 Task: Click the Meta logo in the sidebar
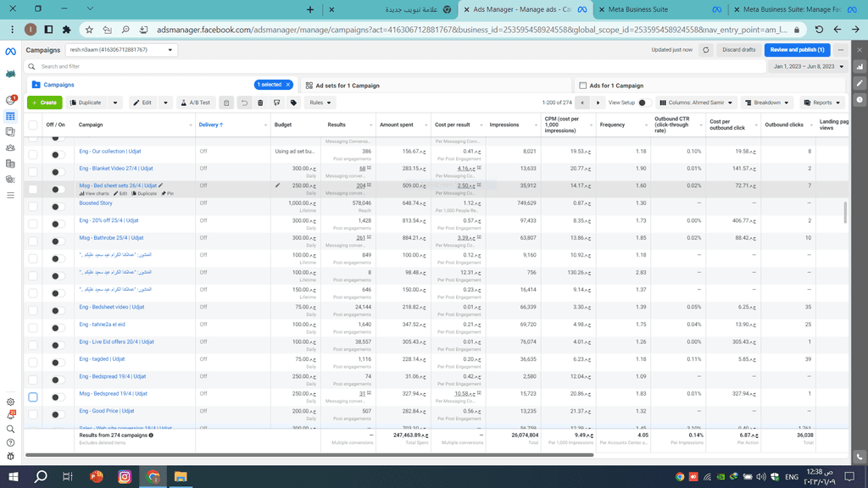point(10,52)
